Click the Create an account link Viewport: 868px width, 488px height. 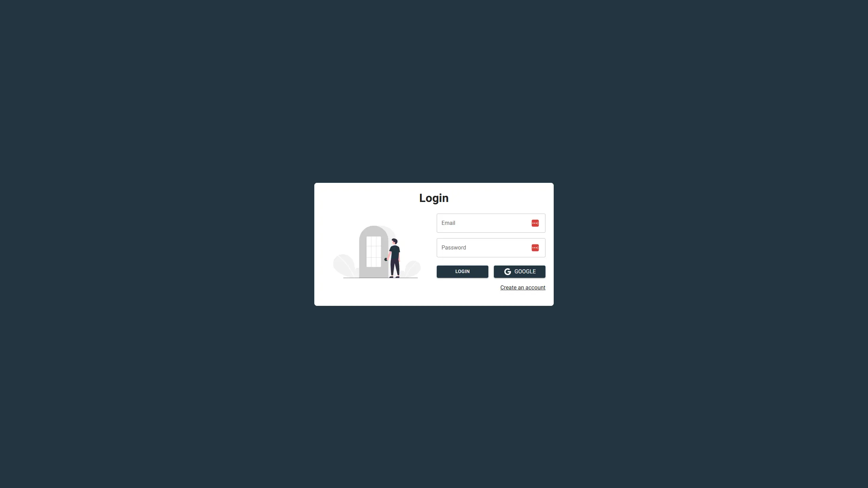pyautogui.click(x=523, y=288)
